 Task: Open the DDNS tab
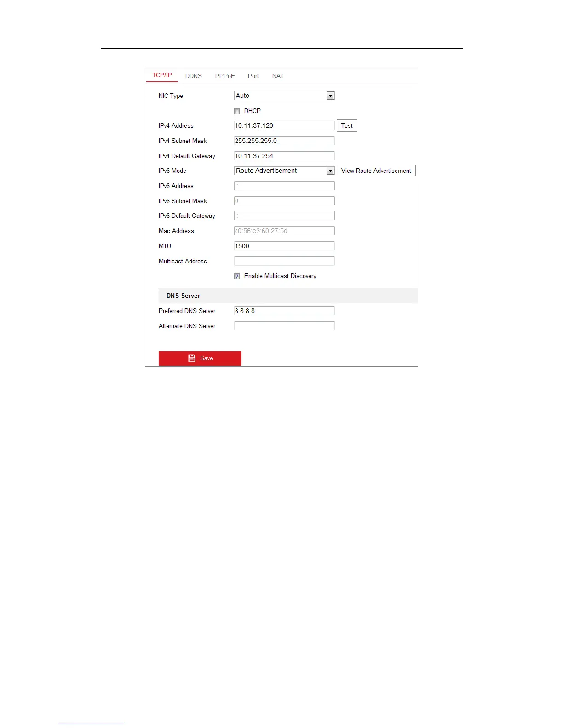(x=194, y=76)
